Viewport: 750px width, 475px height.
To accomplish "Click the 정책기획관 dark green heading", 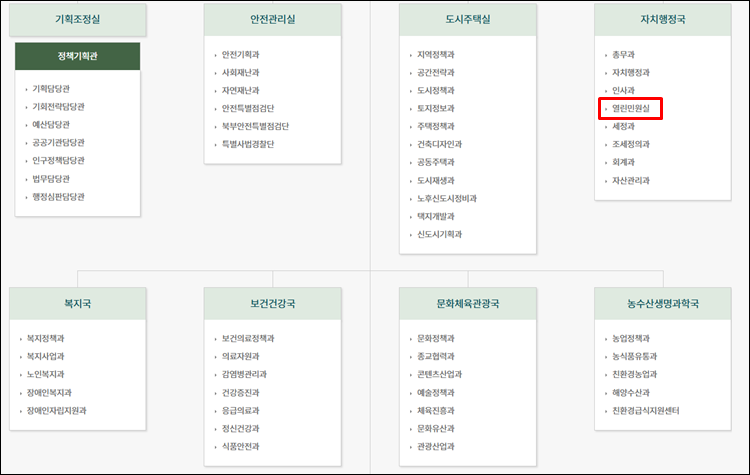I will click(77, 56).
